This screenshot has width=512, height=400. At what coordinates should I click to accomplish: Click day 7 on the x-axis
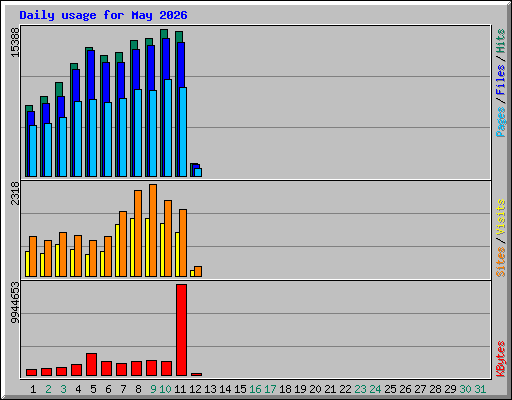(123, 389)
